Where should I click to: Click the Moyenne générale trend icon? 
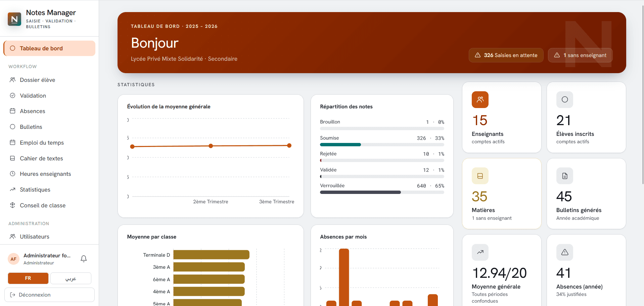point(480,252)
